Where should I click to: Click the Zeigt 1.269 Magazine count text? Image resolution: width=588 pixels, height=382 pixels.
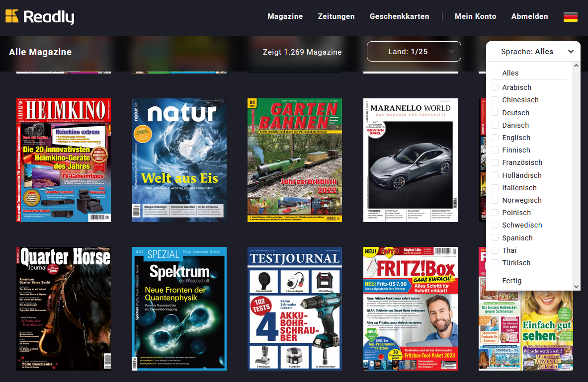click(302, 52)
